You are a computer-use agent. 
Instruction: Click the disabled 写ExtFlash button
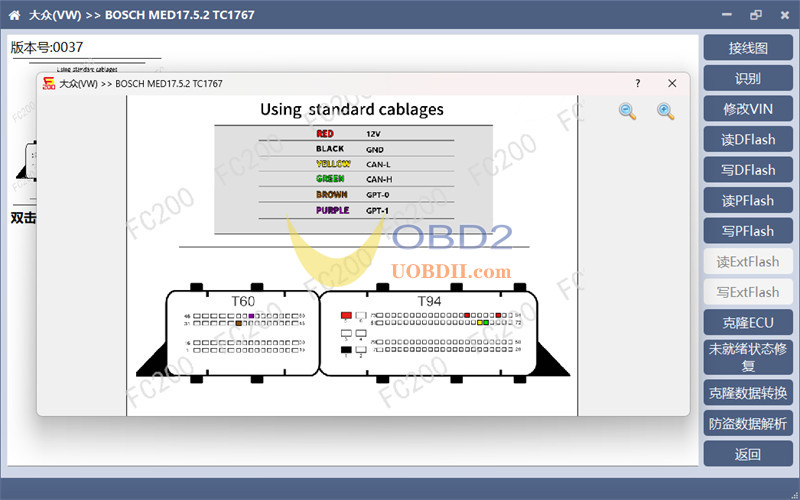click(x=748, y=292)
